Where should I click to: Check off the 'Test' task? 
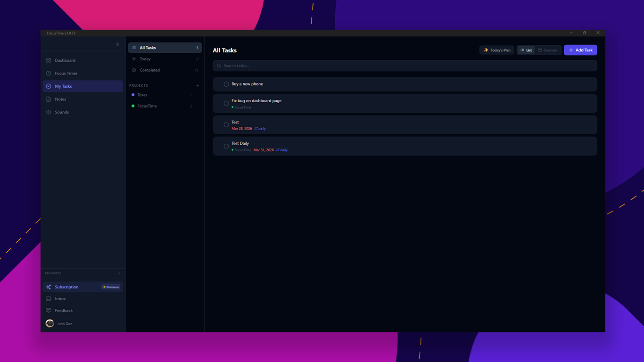point(226,125)
